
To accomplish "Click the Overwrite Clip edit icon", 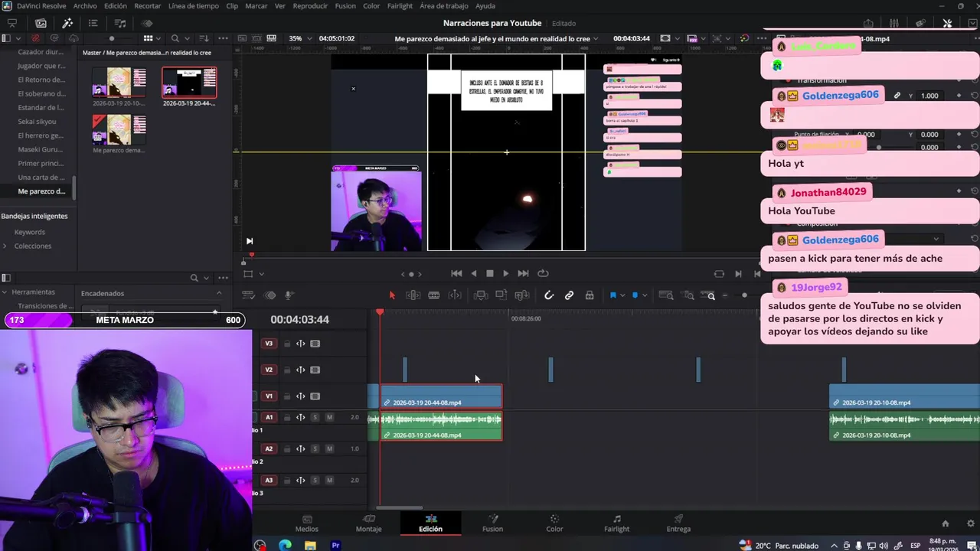I will point(501,295).
